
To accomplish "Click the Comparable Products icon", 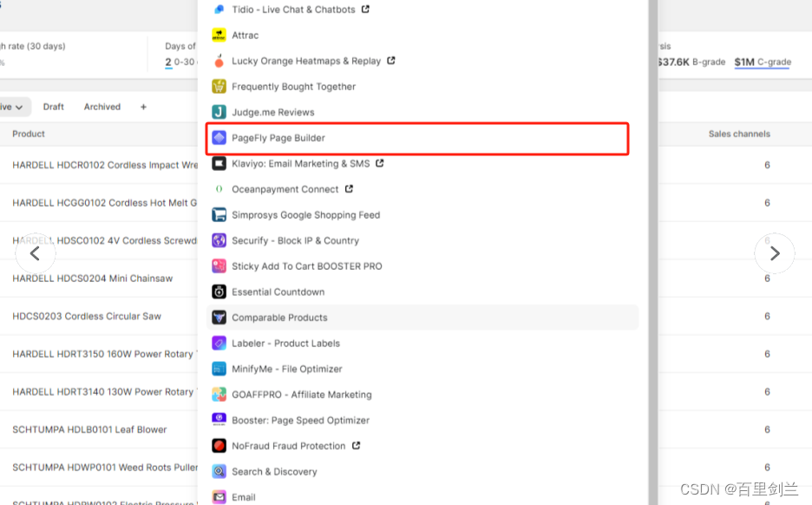I will (x=219, y=318).
